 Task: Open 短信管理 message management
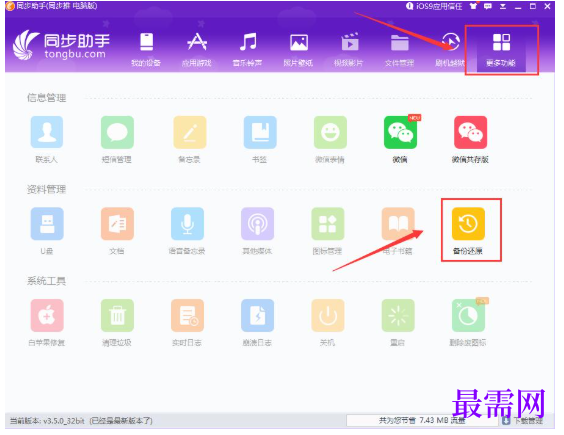coord(117,132)
